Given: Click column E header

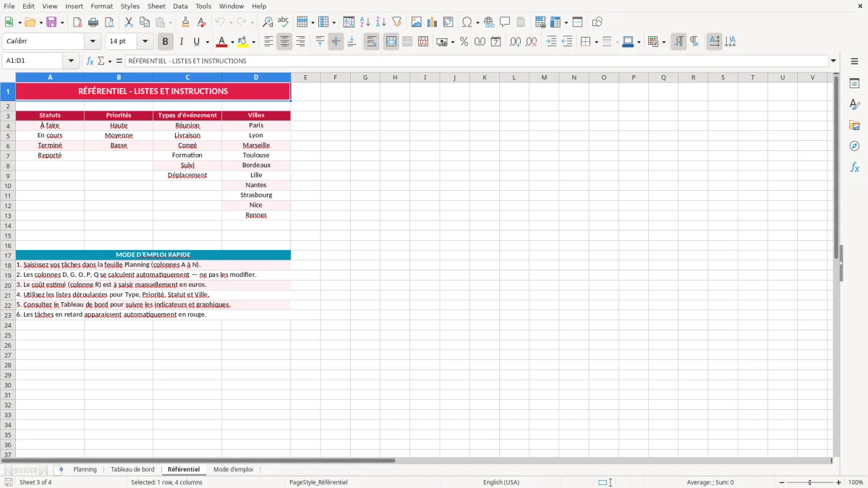Looking at the screenshot, I should (x=305, y=77).
